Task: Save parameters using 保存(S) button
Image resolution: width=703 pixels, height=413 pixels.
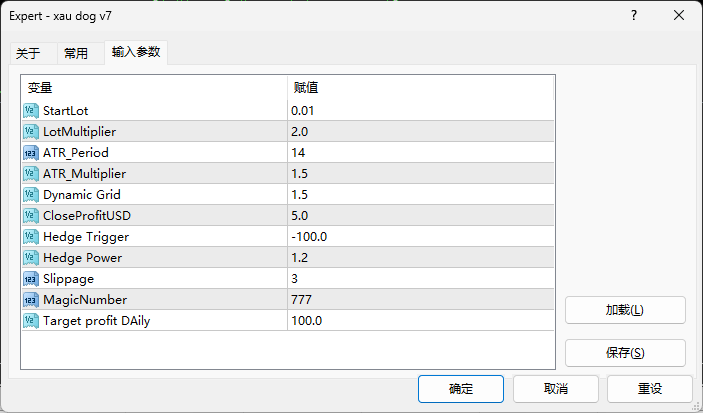Action: pos(625,353)
